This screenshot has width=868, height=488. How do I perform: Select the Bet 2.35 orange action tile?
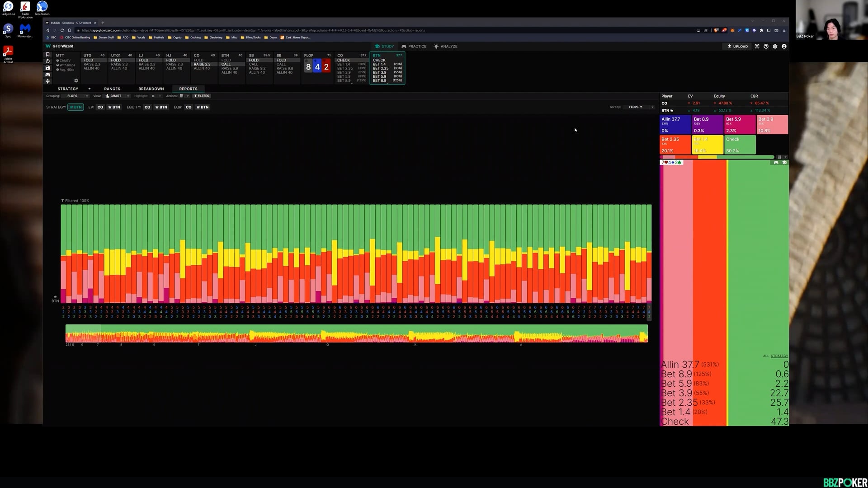[x=675, y=145]
